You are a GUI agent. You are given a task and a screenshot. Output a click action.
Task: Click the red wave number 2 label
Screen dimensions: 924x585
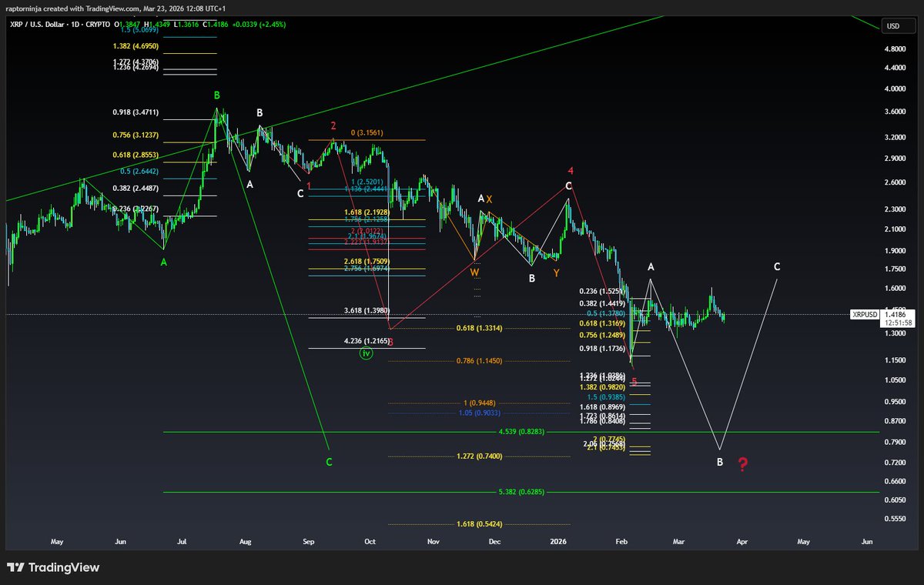point(333,125)
